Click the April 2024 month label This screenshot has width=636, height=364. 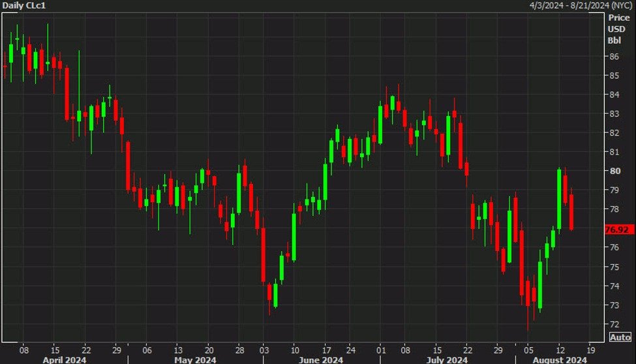click(64, 359)
